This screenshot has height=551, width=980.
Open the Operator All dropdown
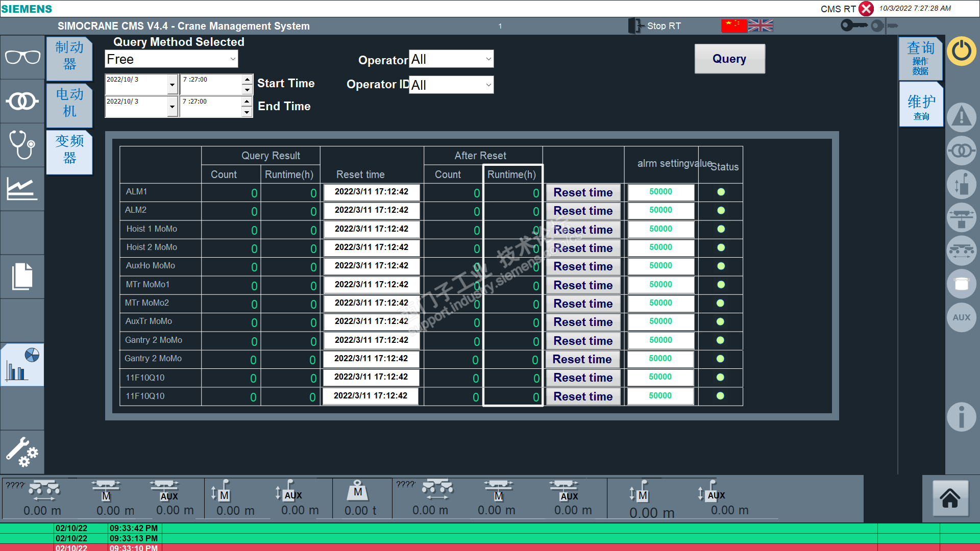click(488, 59)
